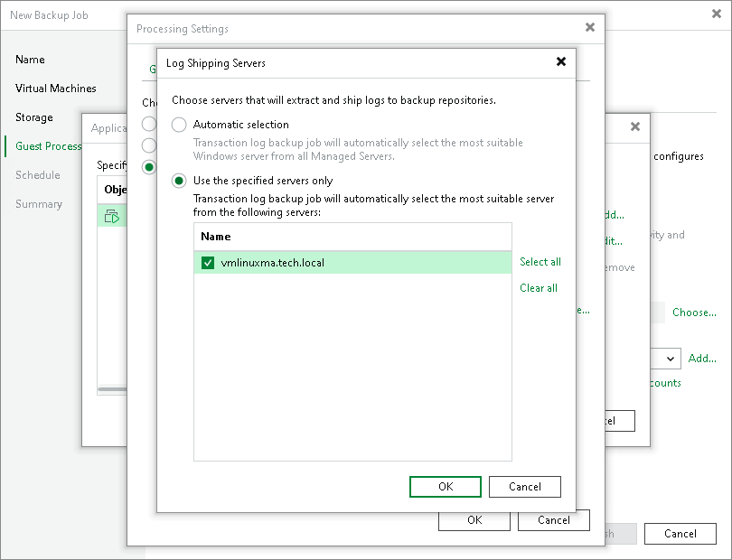The height and width of the screenshot is (560, 732).
Task: Go to the Name wizard step
Action: [x=30, y=60]
